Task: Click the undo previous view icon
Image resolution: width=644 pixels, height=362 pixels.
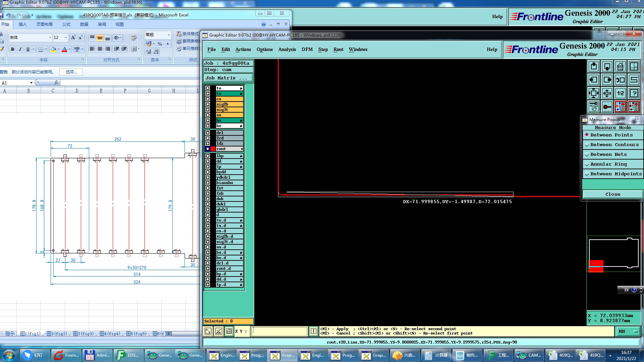Action: point(620,80)
